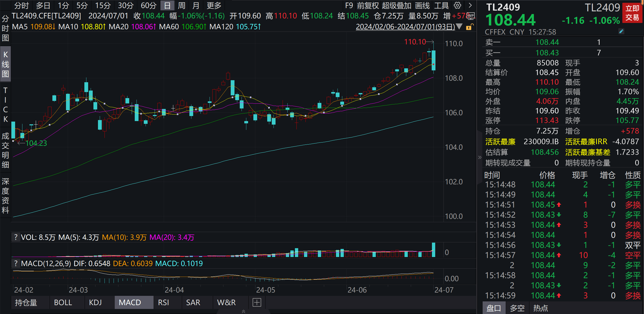Viewport: 644px width, 314px height.
Task: Switch to the KDJ indicator tab
Action: tap(95, 302)
